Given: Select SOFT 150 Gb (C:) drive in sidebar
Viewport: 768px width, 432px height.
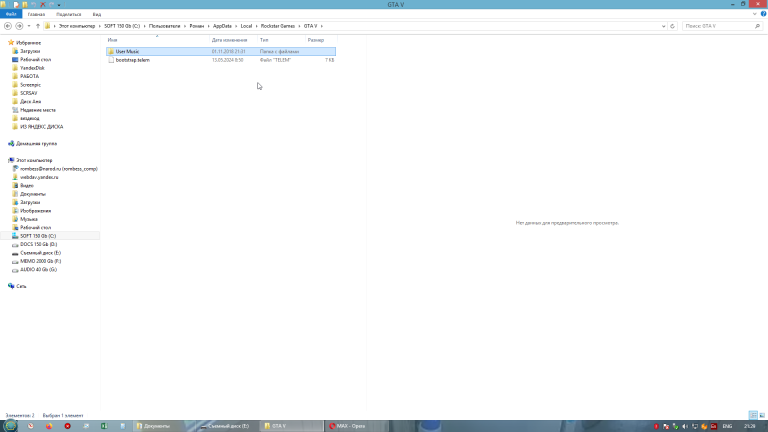Looking at the screenshot, I should (x=38, y=236).
